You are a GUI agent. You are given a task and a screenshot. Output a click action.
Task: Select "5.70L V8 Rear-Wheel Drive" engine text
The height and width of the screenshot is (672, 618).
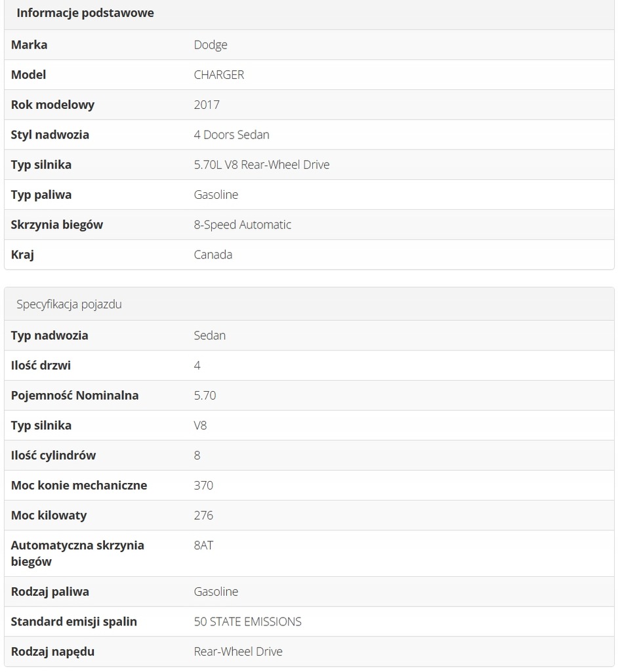tap(262, 165)
